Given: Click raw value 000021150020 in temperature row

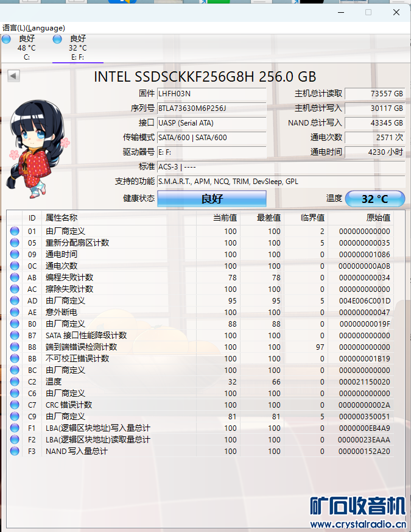Looking at the screenshot, I should click(365, 381).
